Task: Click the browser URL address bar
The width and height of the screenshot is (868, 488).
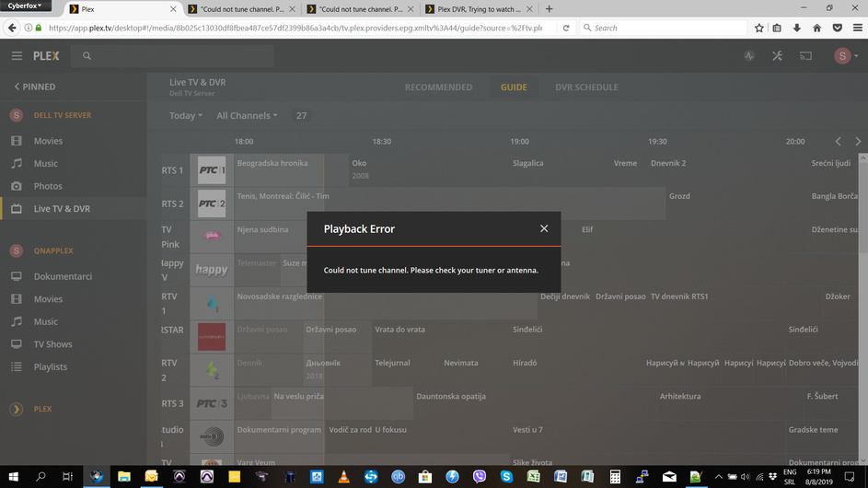Action: 295,28
